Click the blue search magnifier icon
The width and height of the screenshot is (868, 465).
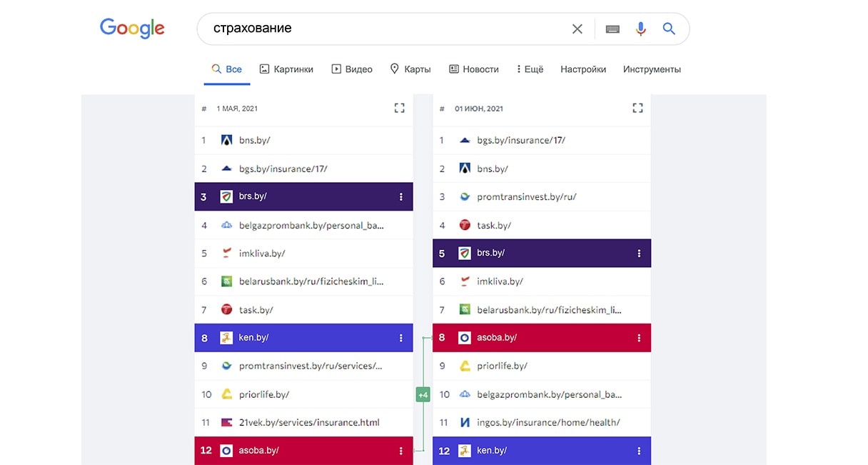click(x=669, y=29)
